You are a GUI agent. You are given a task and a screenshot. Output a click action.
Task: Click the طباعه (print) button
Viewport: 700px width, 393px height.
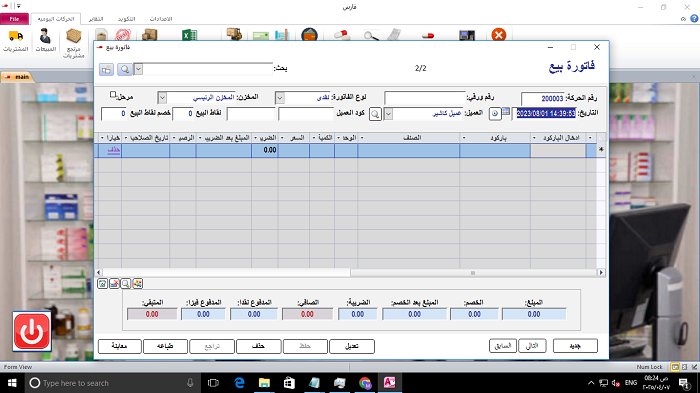[x=165, y=346]
